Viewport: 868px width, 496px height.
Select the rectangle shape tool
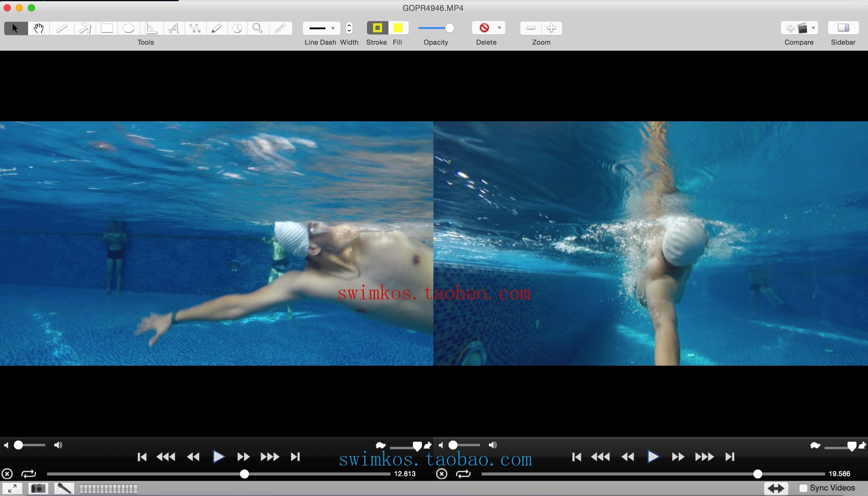107,28
